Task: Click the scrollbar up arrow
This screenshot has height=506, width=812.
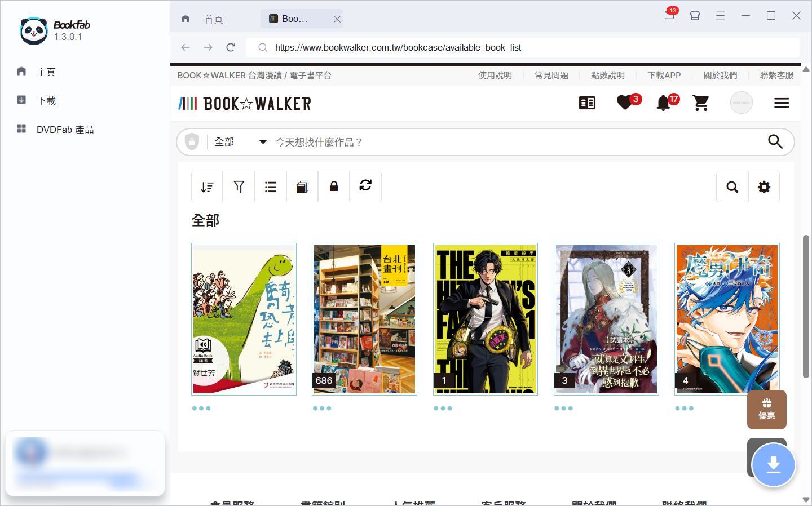Action: [806, 70]
